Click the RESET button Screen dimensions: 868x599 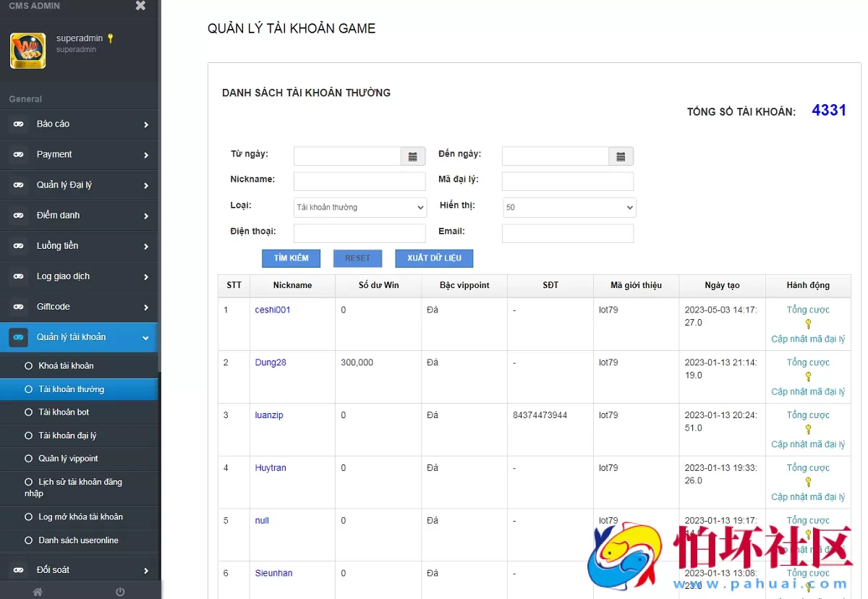357,258
